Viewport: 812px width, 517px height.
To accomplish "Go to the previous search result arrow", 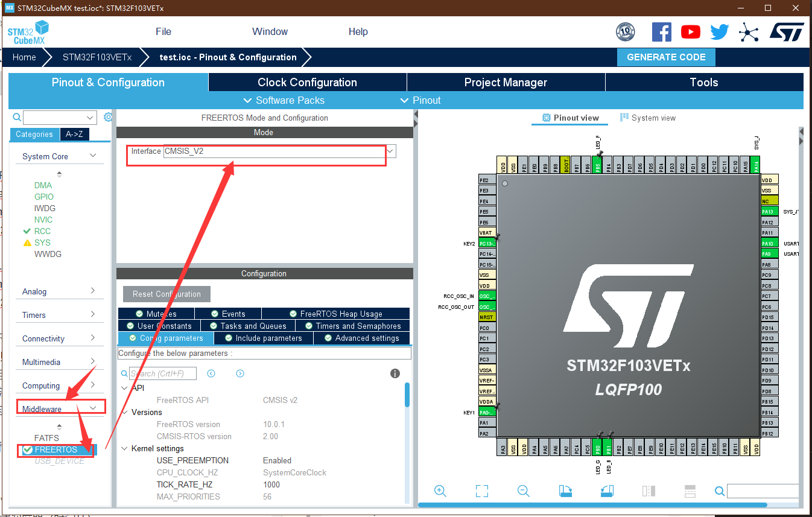I will tap(211, 373).
